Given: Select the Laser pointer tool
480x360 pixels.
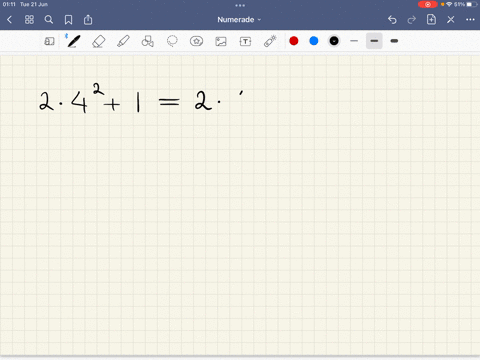Looking at the screenshot, I should (270, 41).
